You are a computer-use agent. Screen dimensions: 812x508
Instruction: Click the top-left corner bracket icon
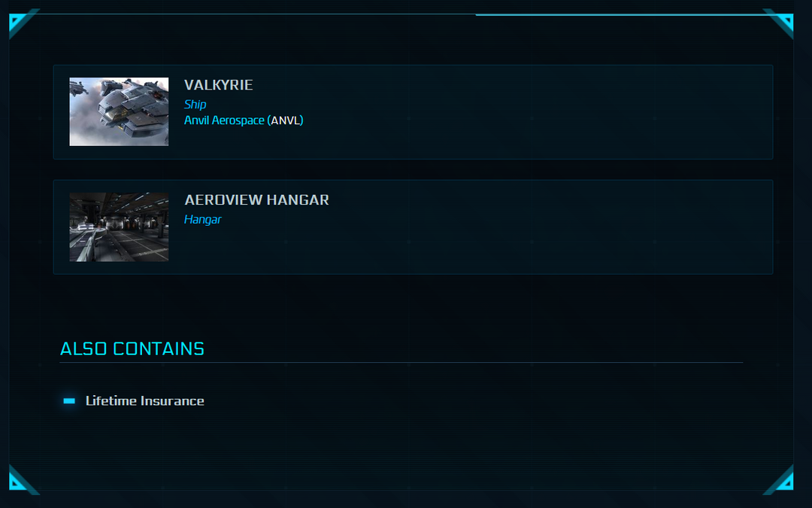click(x=20, y=22)
